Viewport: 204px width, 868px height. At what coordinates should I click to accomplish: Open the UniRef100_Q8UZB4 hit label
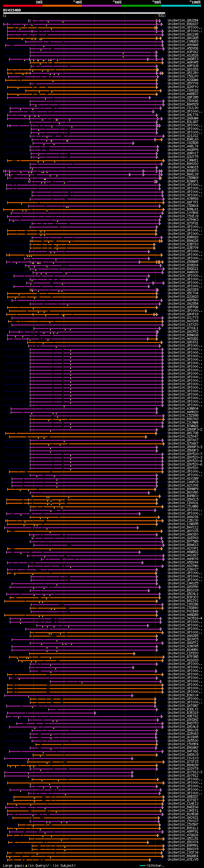(183, 21)
